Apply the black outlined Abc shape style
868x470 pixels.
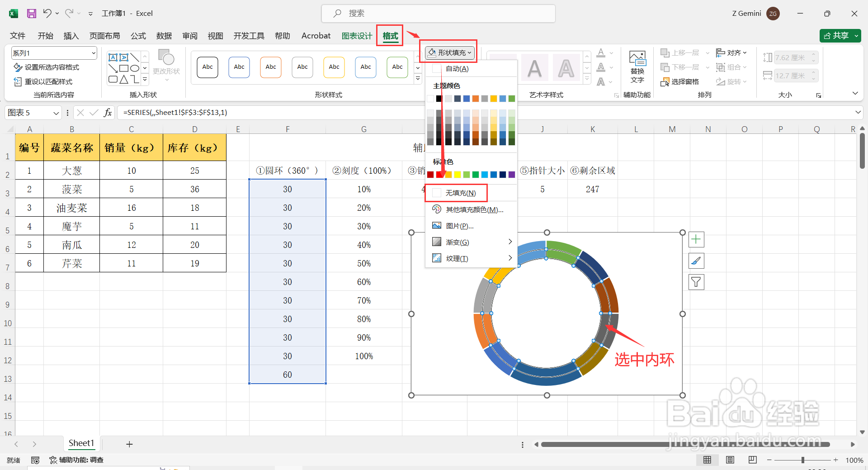pyautogui.click(x=208, y=67)
